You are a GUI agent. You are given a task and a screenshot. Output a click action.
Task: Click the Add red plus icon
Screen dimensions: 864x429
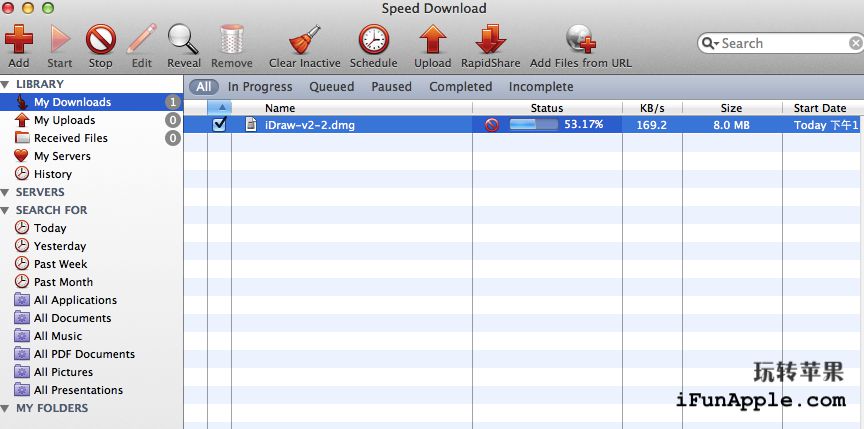(19, 40)
